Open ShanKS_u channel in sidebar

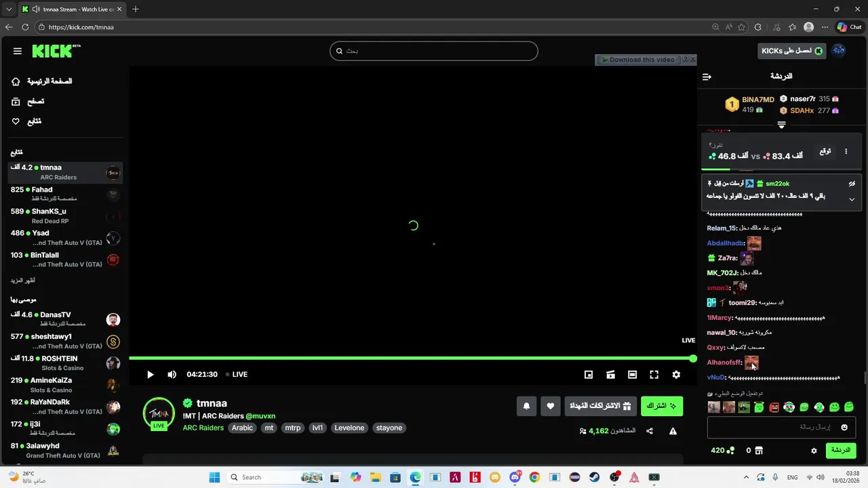[65, 216]
